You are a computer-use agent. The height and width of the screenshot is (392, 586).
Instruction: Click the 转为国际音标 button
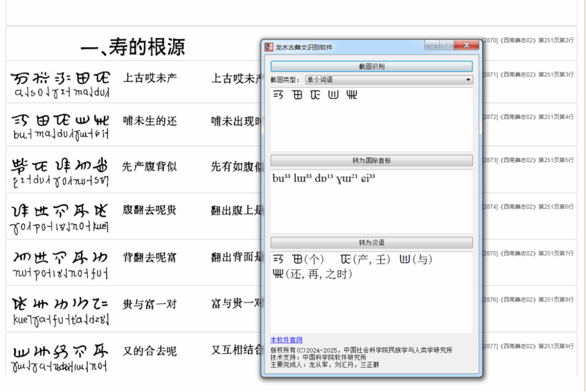[x=372, y=160]
